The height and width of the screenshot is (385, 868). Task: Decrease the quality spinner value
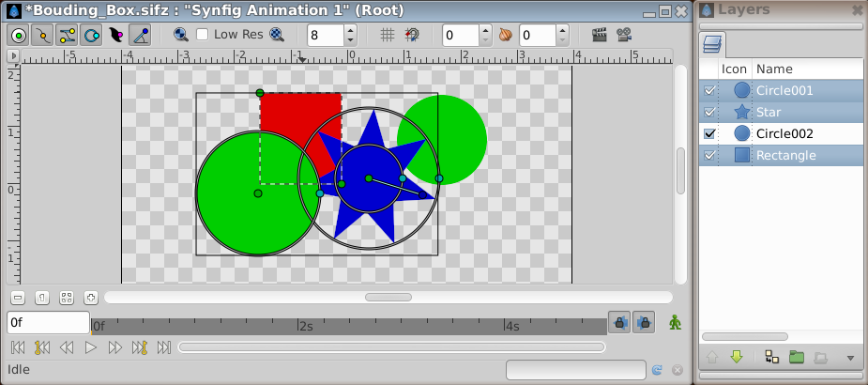pyautogui.click(x=350, y=40)
